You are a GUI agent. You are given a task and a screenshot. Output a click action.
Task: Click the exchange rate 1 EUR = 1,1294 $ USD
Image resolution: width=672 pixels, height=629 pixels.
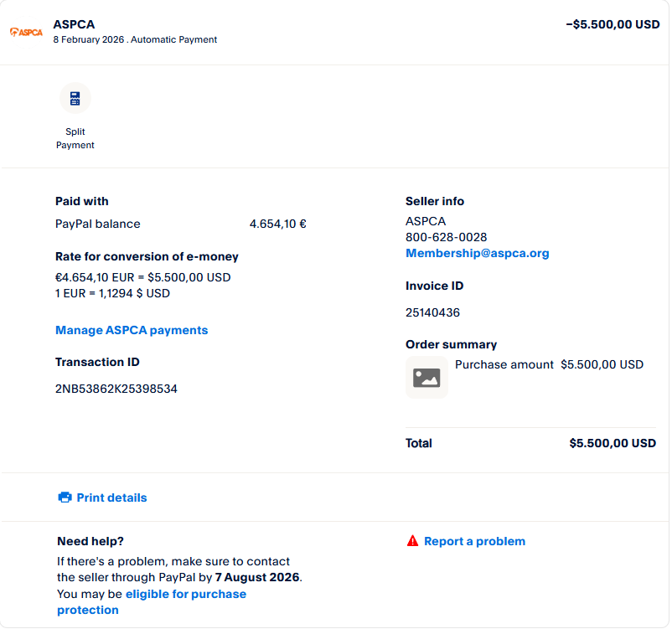click(x=113, y=293)
